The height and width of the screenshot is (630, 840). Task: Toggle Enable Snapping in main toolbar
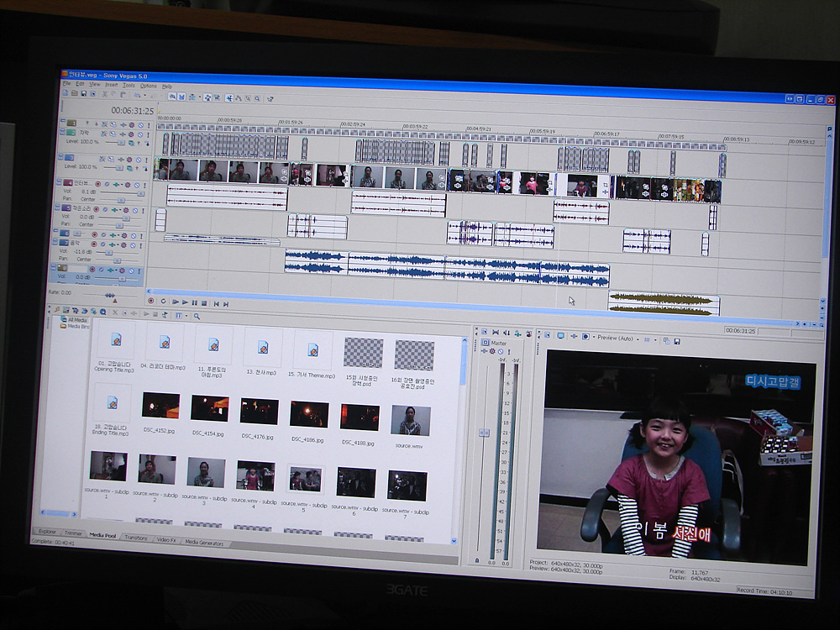172,97
